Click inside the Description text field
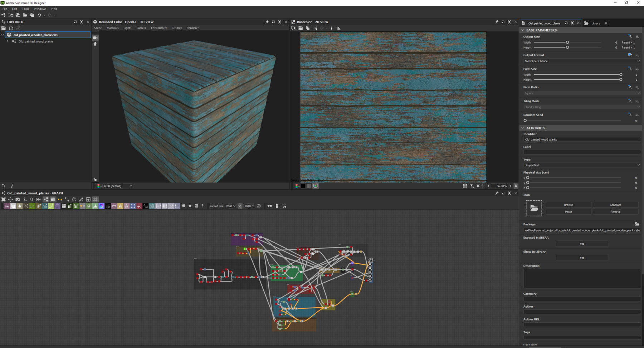This screenshot has height=348, width=644. click(582, 278)
